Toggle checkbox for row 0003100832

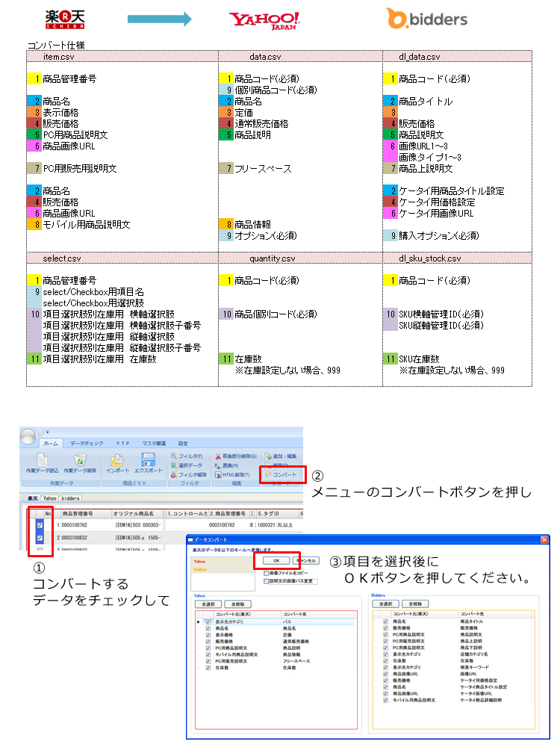[40, 538]
